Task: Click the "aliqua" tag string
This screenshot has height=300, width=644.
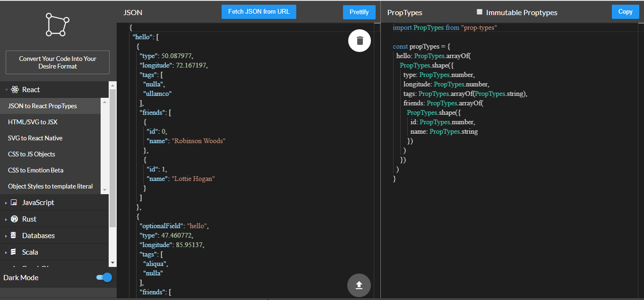Action: 155,264
